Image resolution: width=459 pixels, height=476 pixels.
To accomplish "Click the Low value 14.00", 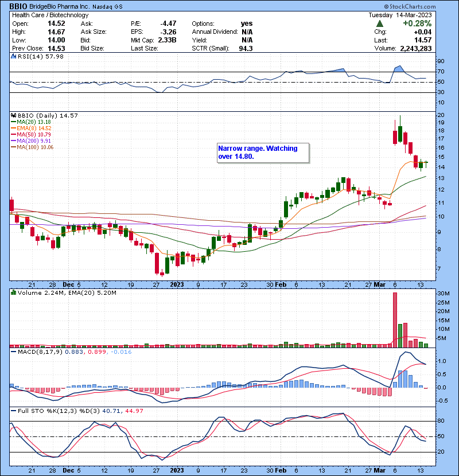I will 56,40.
